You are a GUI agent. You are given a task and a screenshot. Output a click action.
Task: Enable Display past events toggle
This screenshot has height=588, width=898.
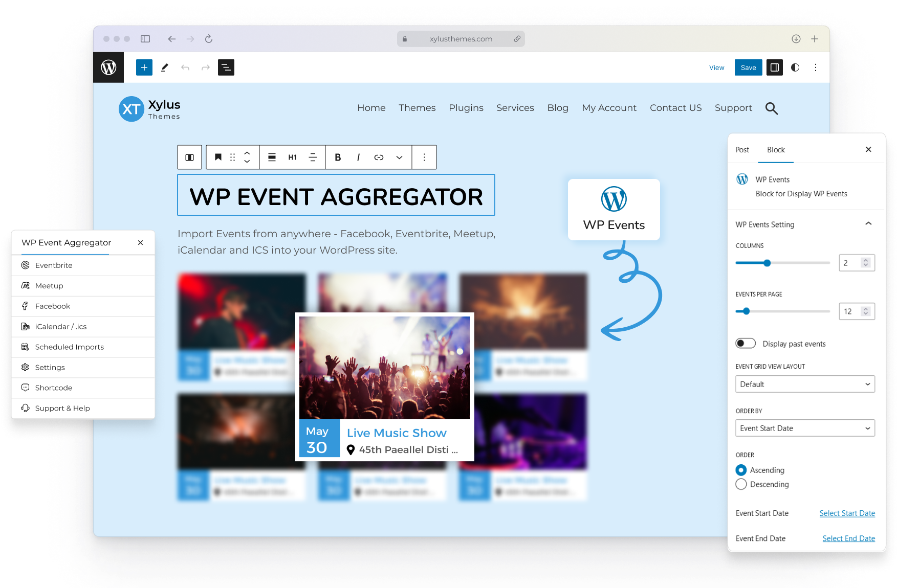746,344
